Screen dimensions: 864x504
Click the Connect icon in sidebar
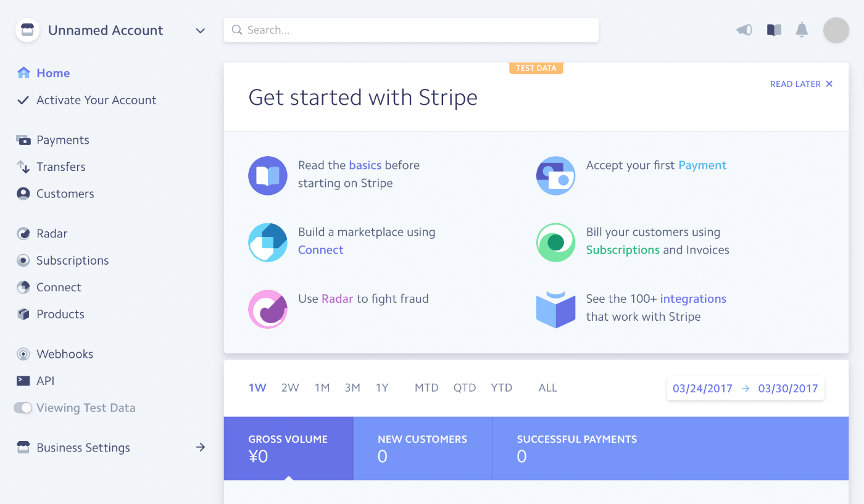click(x=23, y=287)
